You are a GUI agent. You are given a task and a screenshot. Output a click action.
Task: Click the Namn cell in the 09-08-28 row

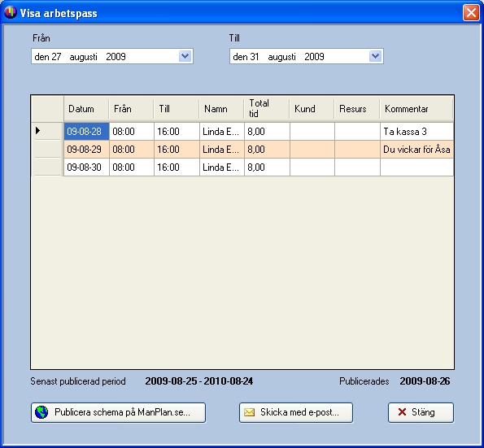[x=221, y=132]
